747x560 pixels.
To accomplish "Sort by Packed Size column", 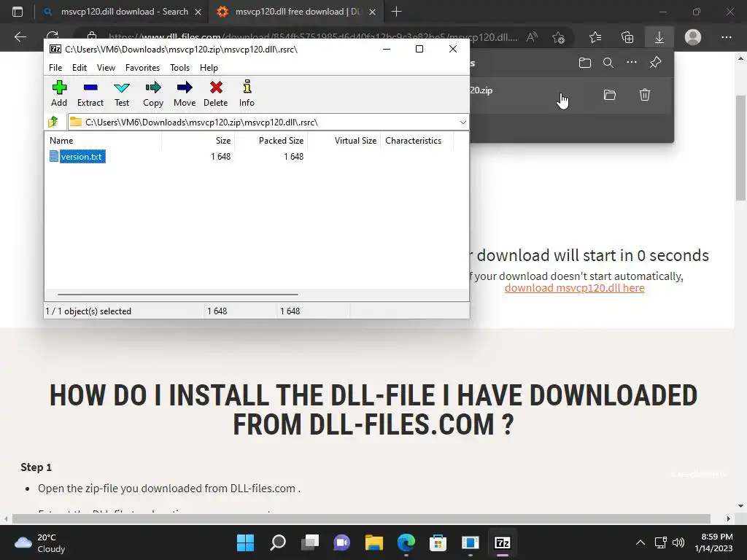I will [271, 141].
